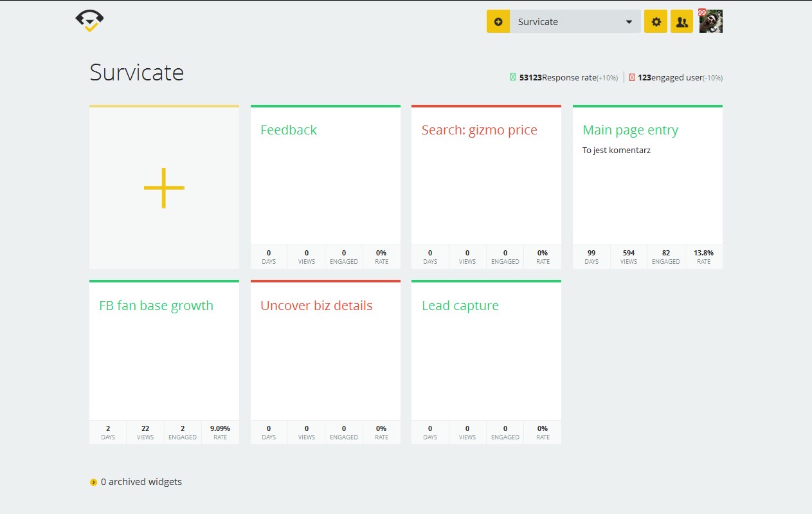Click the large plus to add widget

[x=164, y=188]
